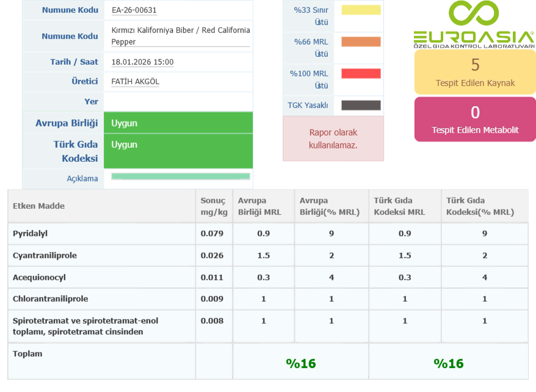
Task: Click the Sonuç mg/kg column header
Action: click(213, 206)
